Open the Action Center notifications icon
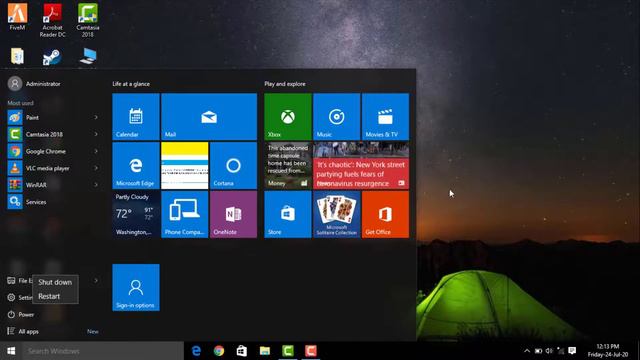 pyautogui.click(x=572, y=351)
